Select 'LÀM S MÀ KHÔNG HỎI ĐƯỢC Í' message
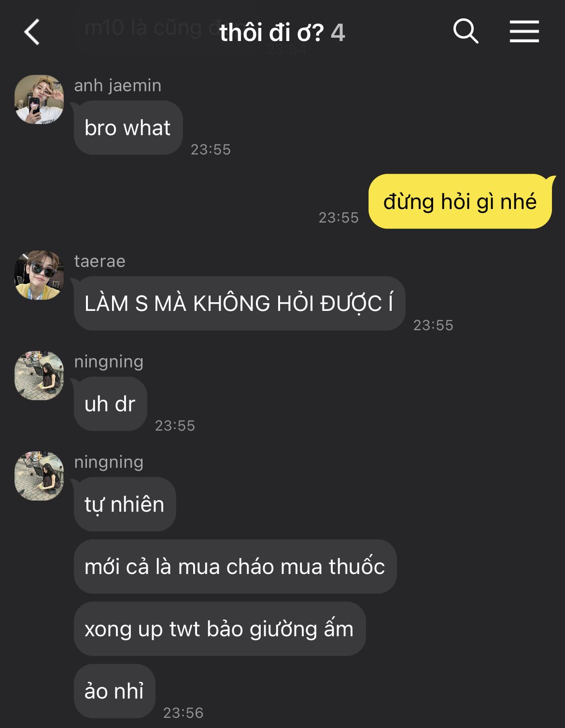 click(x=239, y=304)
